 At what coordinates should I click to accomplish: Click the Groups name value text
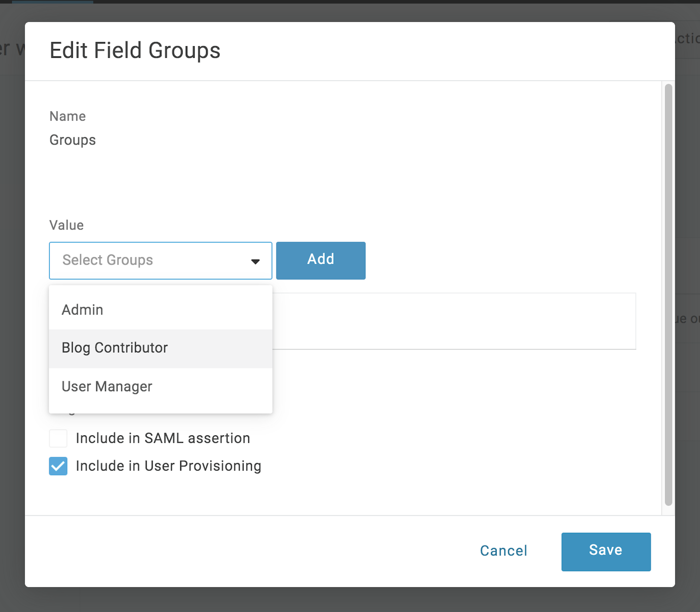point(72,140)
